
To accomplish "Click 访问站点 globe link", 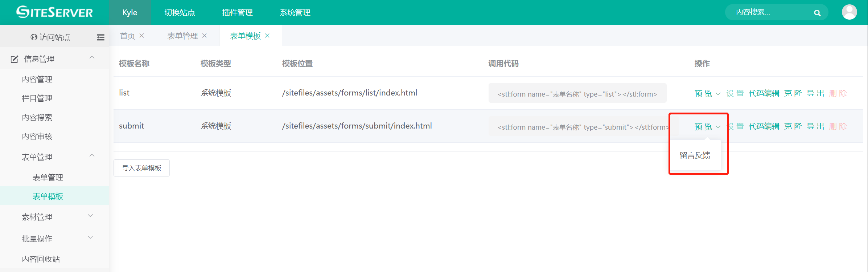I will tap(50, 37).
